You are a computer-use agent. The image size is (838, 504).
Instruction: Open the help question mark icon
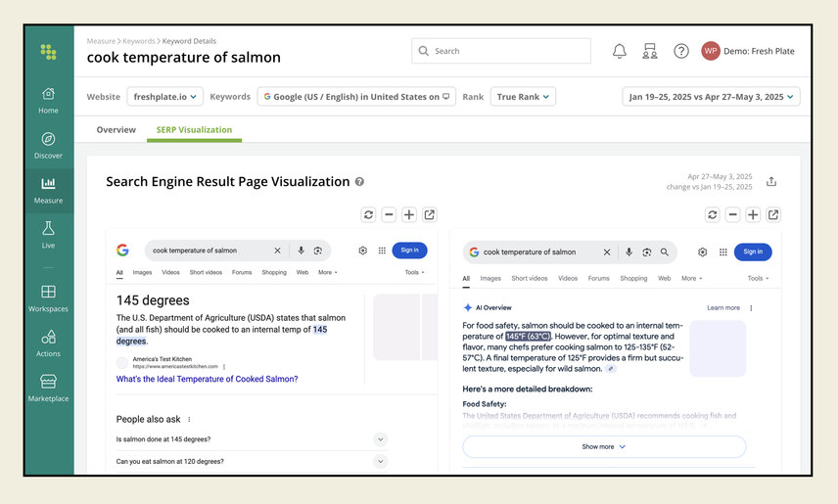[681, 51]
